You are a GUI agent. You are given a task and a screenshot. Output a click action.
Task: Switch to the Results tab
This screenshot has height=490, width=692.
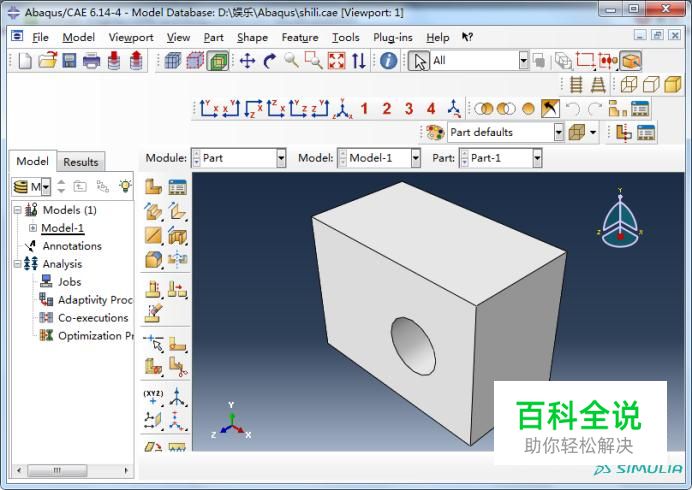pos(81,162)
